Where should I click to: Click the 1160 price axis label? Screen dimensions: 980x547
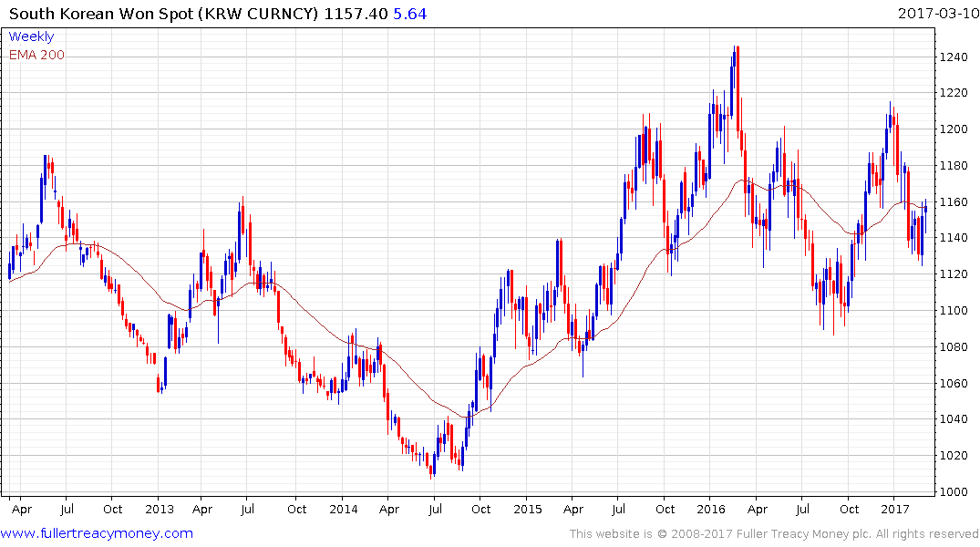point(954,201)
